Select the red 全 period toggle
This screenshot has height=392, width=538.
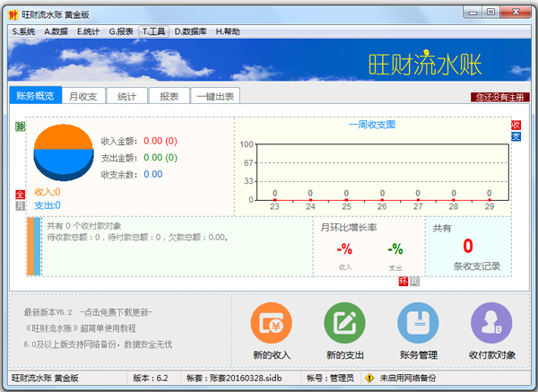[21, 195]
